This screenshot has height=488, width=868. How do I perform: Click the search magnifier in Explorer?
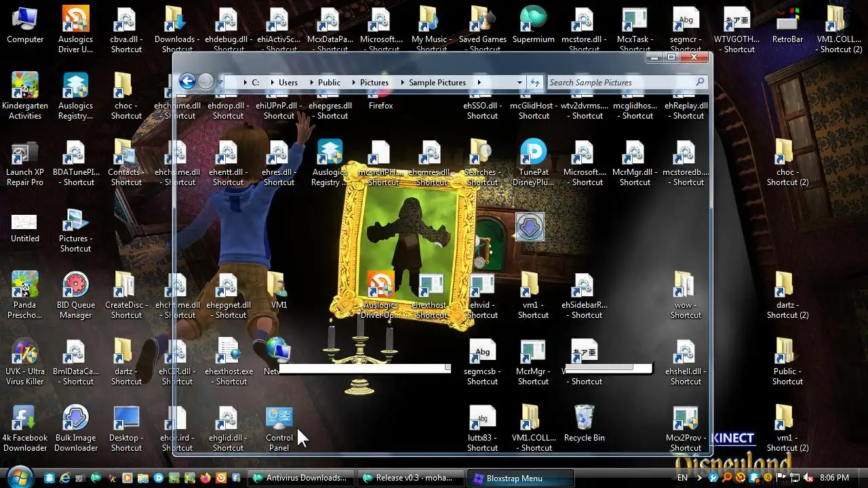(700, 82)
